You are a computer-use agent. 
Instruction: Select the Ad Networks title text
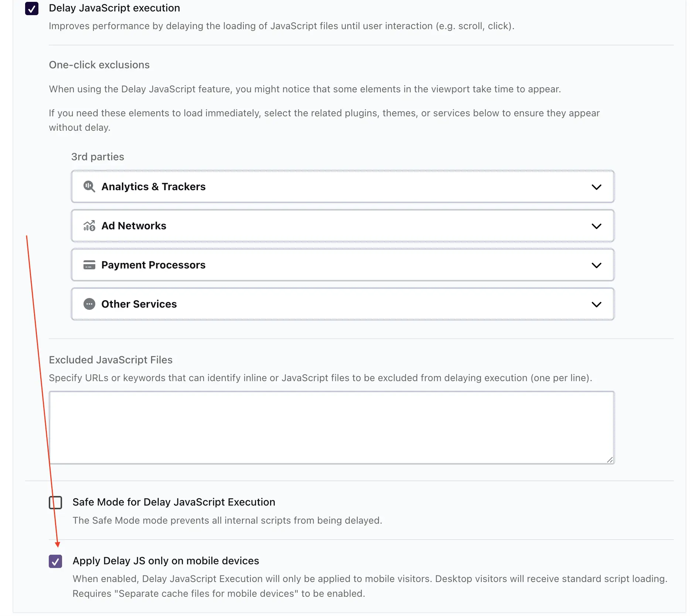pos(134,226)
